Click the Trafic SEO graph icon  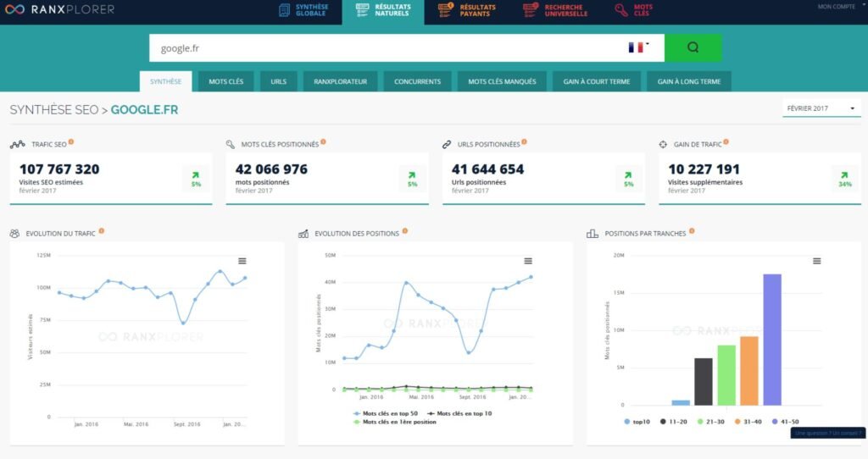[18, 144]
